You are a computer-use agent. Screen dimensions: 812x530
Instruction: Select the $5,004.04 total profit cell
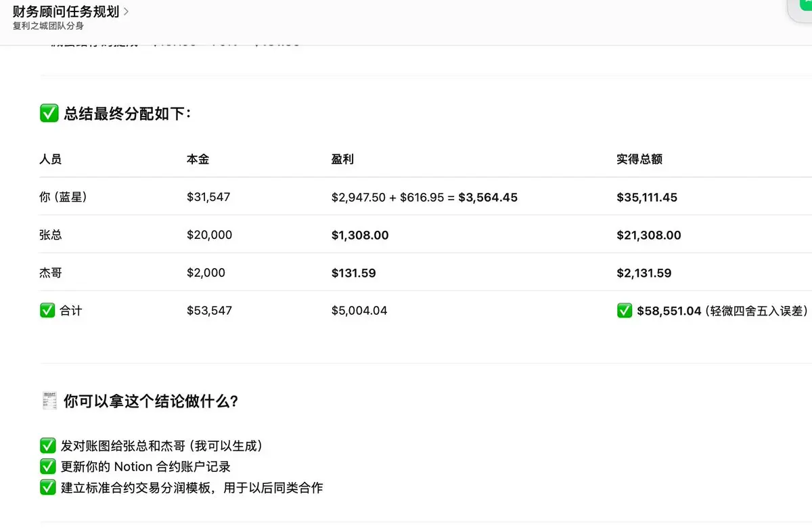359,311
